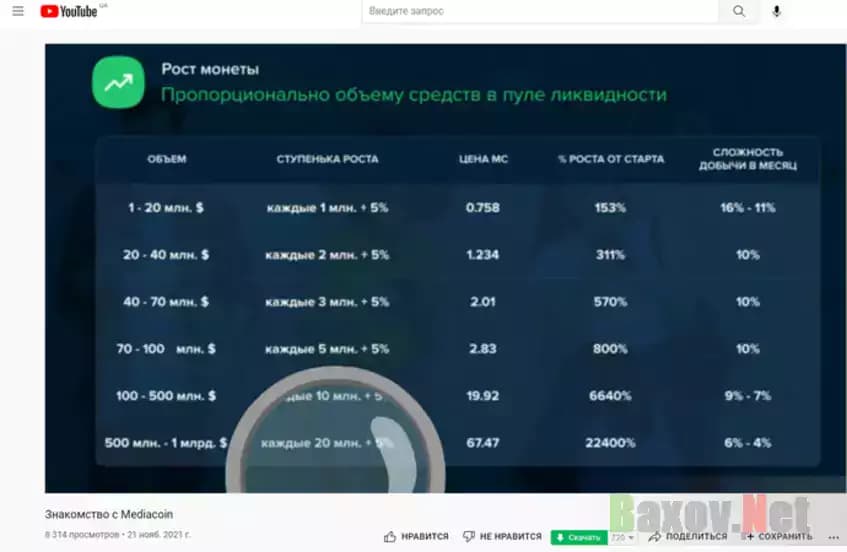Share the video via Поделиться
The image size is (847, 552).
pyautogui.click(x=687, y=536)
